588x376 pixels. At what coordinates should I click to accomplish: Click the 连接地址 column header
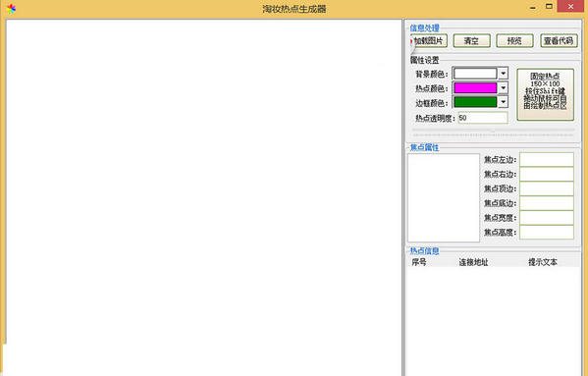473,262
